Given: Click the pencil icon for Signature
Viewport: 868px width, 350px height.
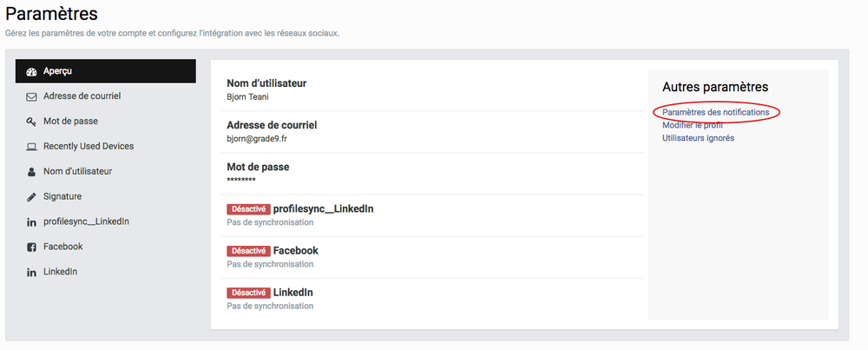Looking at the screenshot, I should (x=31, y=197).
